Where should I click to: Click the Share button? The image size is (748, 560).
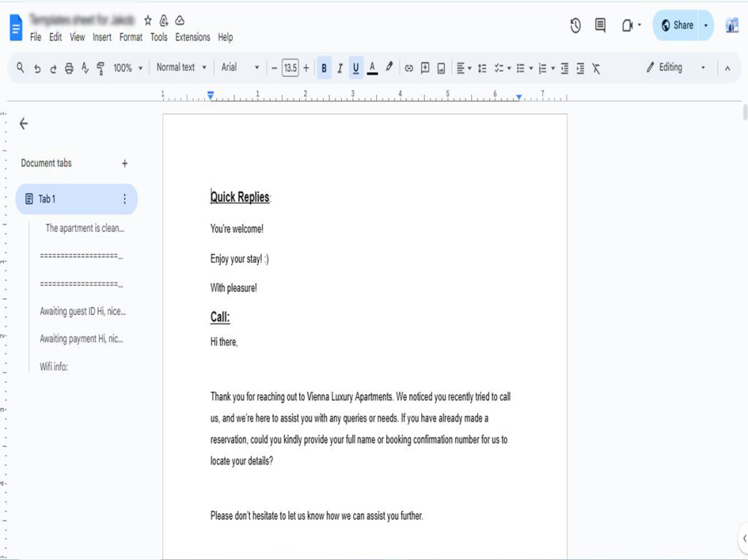676,25
